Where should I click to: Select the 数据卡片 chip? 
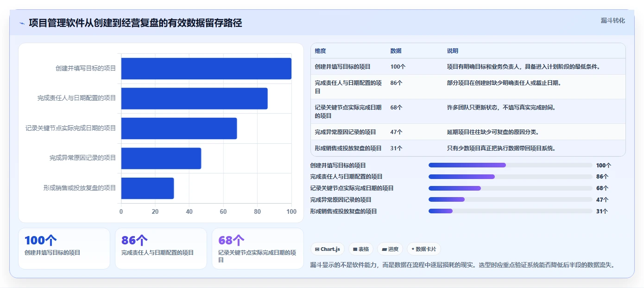(x=424, y=249)
